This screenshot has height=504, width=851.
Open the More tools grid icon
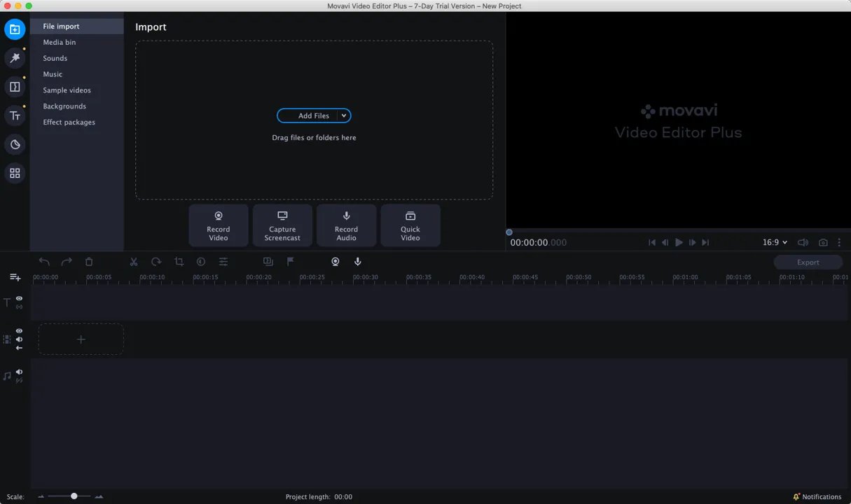(15, 173)
